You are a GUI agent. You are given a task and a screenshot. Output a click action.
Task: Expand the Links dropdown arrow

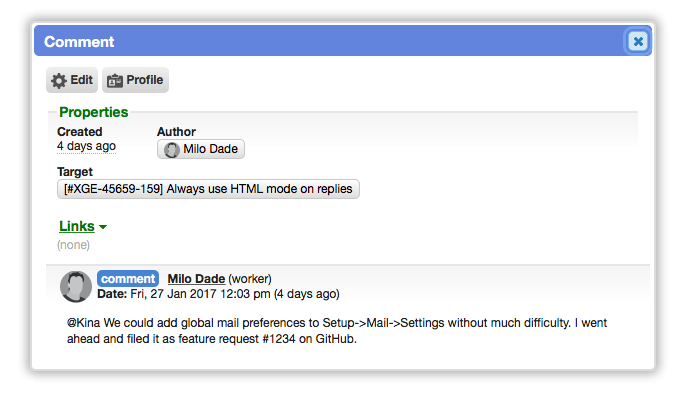(103, 227)
